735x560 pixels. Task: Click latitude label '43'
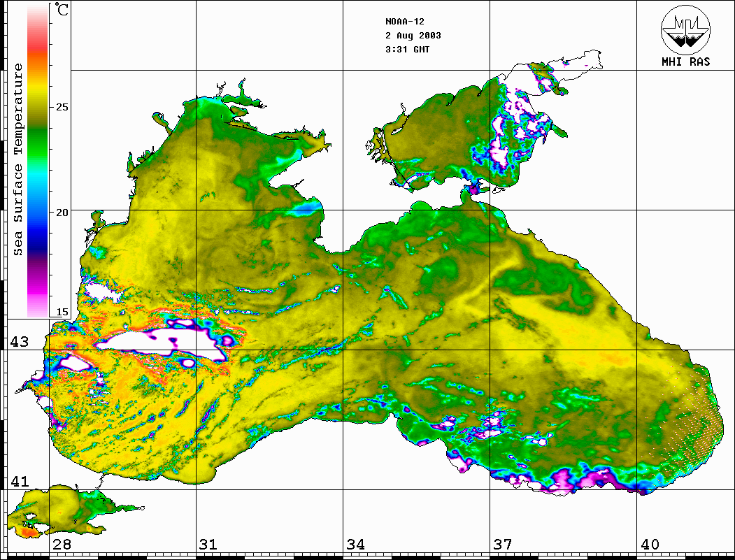click(x=20, y=342)
